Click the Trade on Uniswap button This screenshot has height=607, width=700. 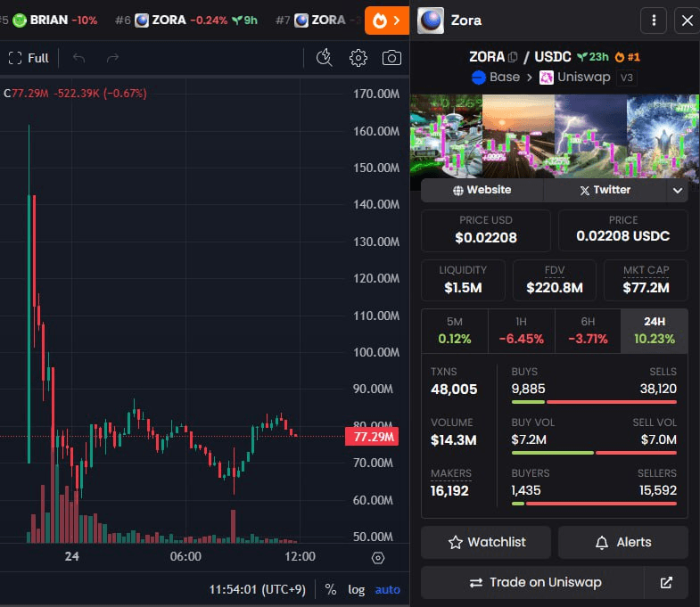click(x=535, y=582)
